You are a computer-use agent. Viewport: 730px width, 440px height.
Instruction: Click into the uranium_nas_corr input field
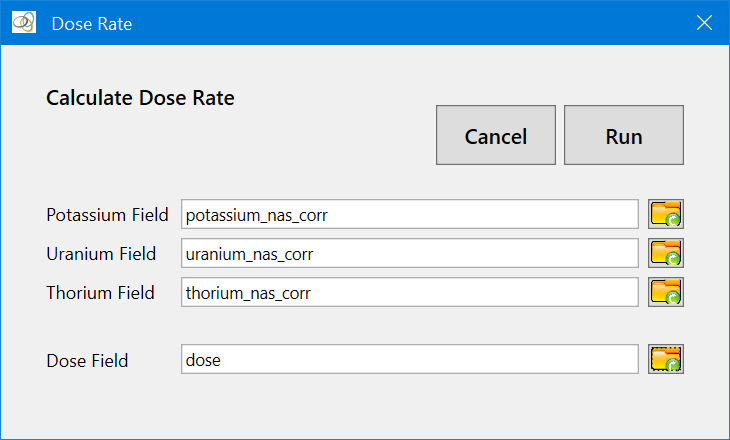(x=409, y=254)
